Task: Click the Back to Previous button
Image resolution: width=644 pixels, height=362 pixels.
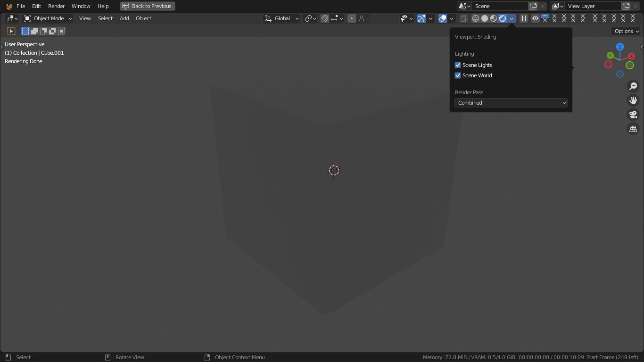Action: (x=148, y=6)
